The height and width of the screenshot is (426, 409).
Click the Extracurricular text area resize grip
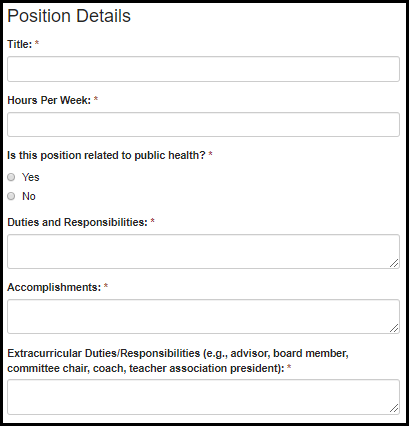coord(394,409)
